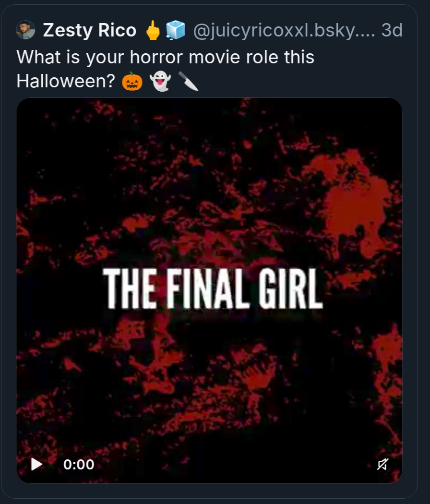Click the ice cube emoji beside the name
430x504 pixels.
point(175,31)
